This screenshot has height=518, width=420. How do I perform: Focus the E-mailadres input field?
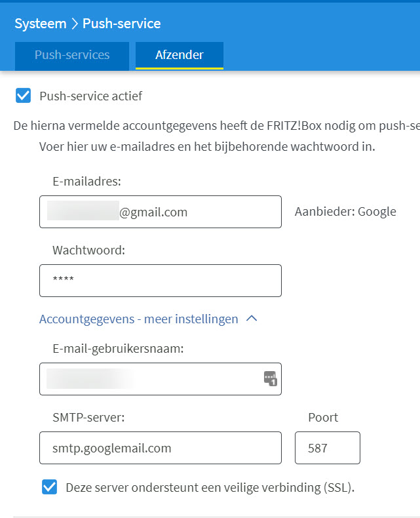[160, 212]
